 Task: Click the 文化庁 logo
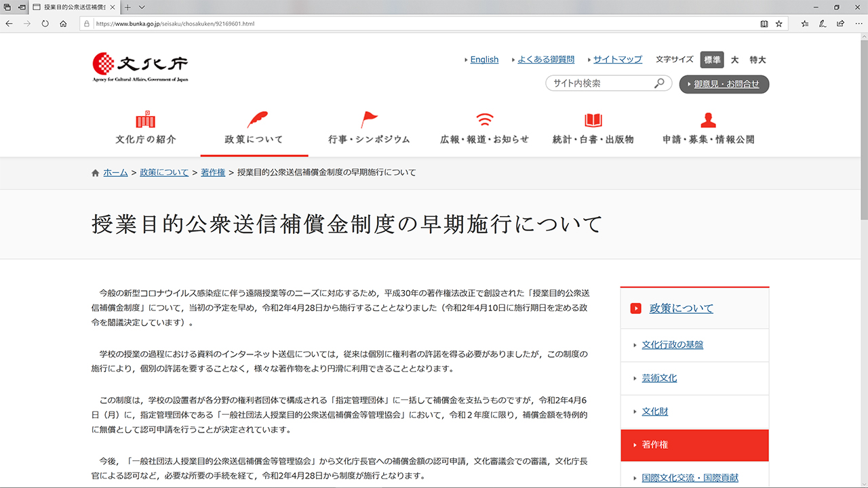tap(140, 66)
